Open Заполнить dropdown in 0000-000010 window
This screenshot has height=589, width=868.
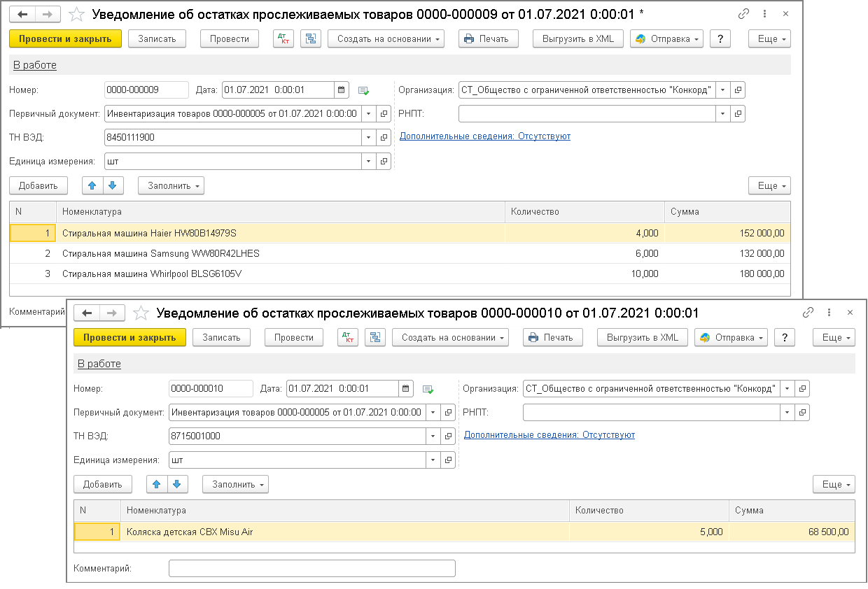[x=235, y=484]
